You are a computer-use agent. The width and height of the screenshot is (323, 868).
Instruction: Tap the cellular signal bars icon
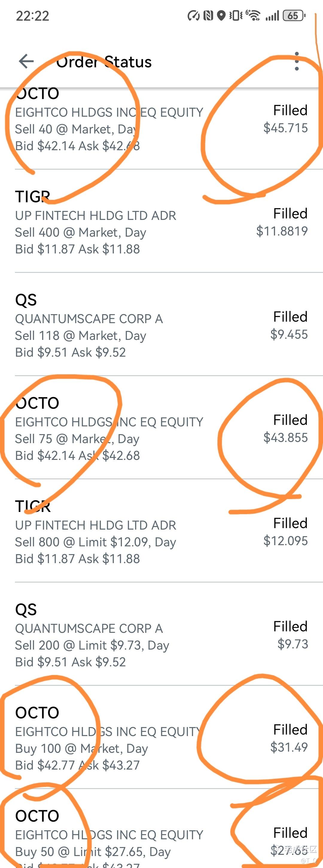272,16
